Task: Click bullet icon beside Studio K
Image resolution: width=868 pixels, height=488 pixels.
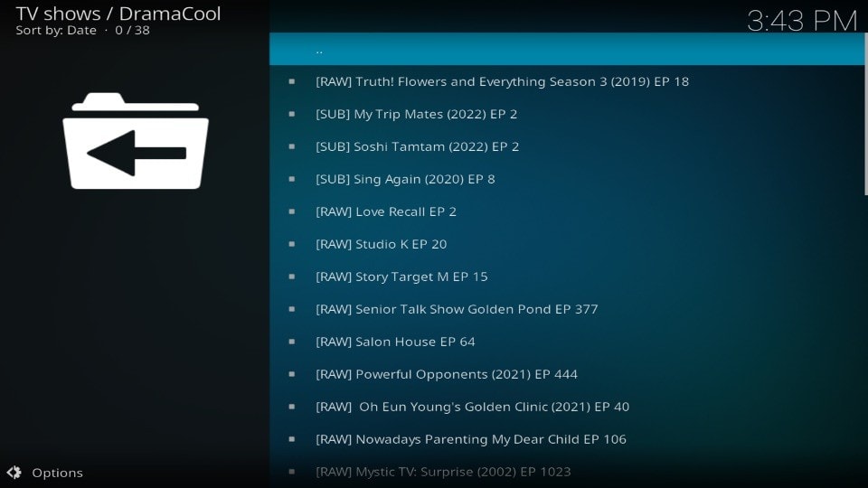Action: 292,244
